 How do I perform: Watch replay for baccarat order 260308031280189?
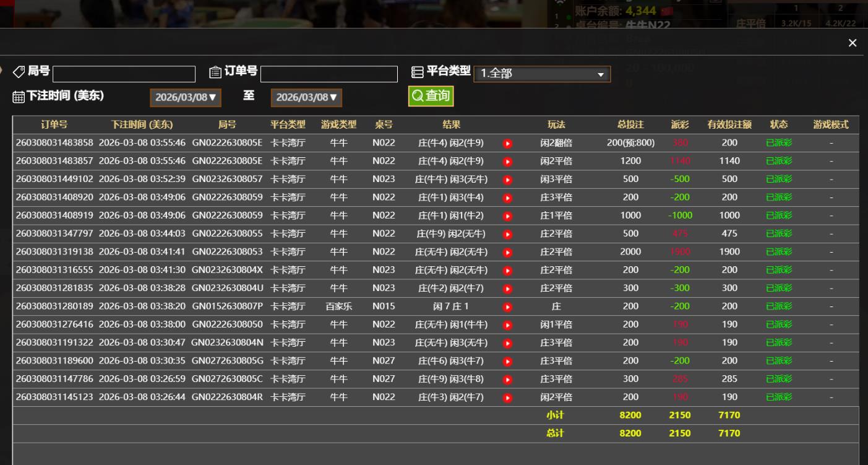(x=507, y=307)
